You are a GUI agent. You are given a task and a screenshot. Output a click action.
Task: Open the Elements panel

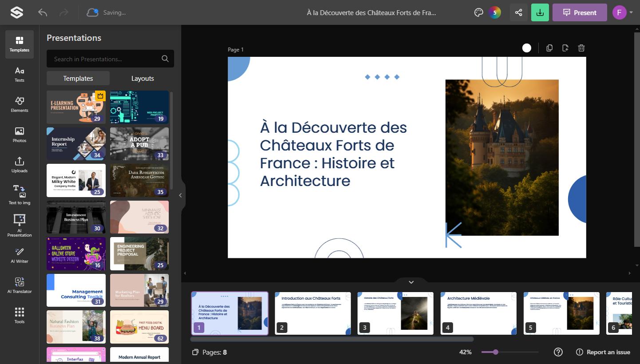pos(19,104)
